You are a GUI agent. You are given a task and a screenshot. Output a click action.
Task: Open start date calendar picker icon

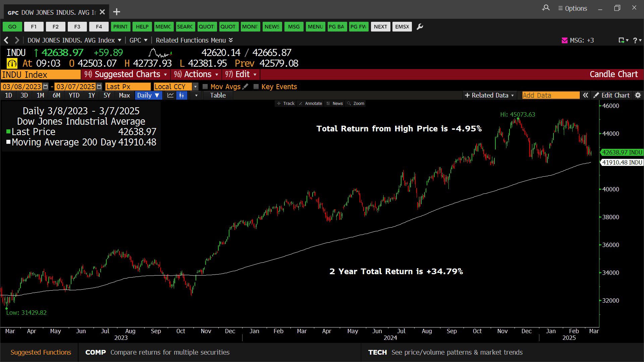(46, 86)
